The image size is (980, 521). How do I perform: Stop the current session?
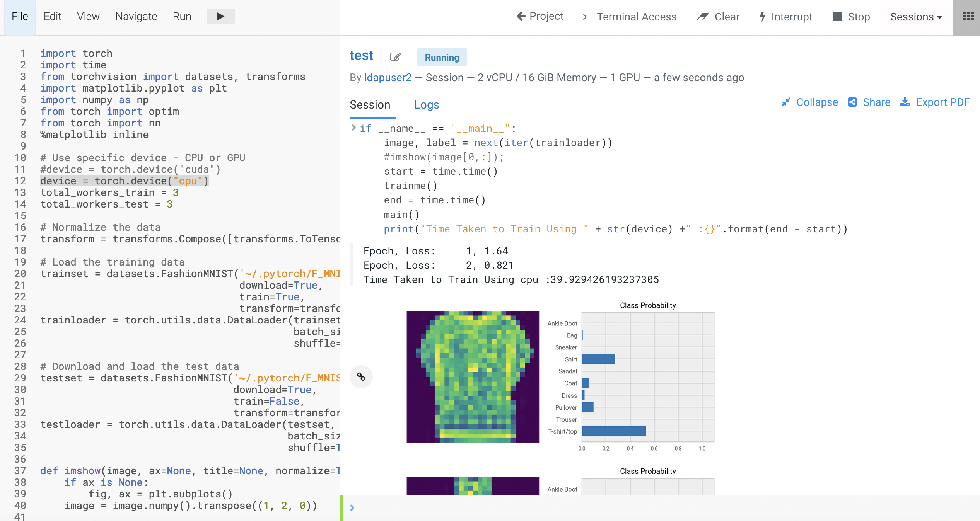850,17
